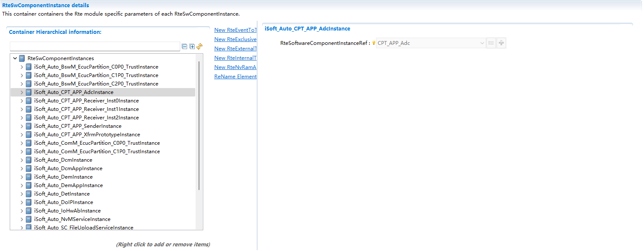
Task: Select the iSoft_Auto_IoHwAbInstance entry
Action: [67, 211]
